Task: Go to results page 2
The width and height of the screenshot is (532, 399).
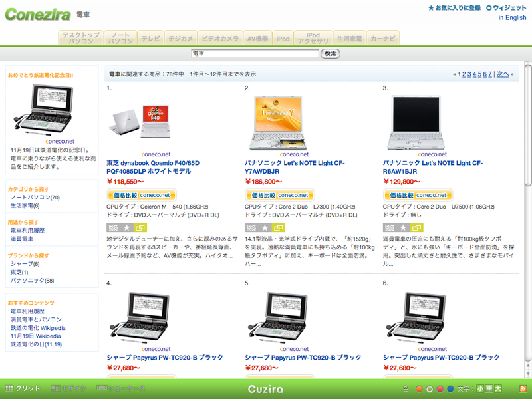Action: click(x=464, y=74)
